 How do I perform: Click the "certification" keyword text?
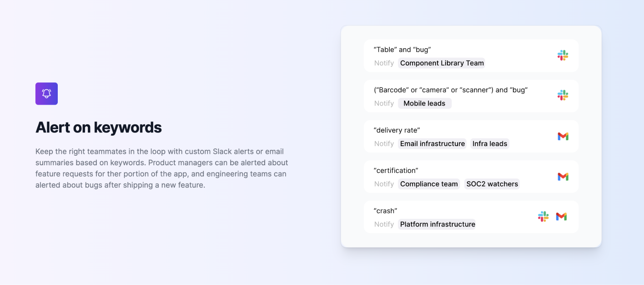396,170
